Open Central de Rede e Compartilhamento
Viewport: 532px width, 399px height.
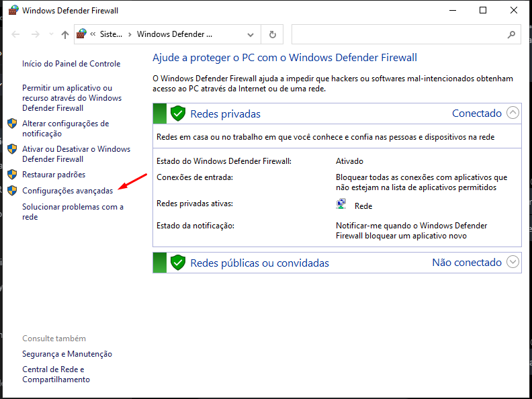56,375
